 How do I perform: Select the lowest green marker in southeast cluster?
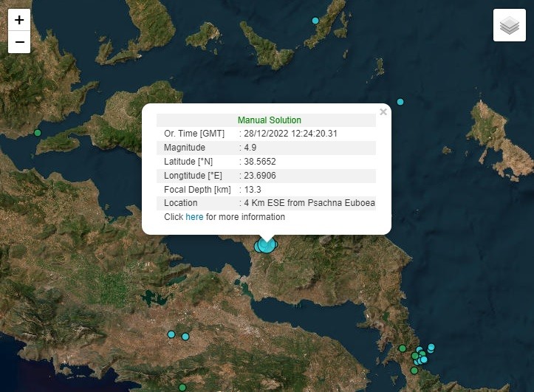click(x=414, y=371)
